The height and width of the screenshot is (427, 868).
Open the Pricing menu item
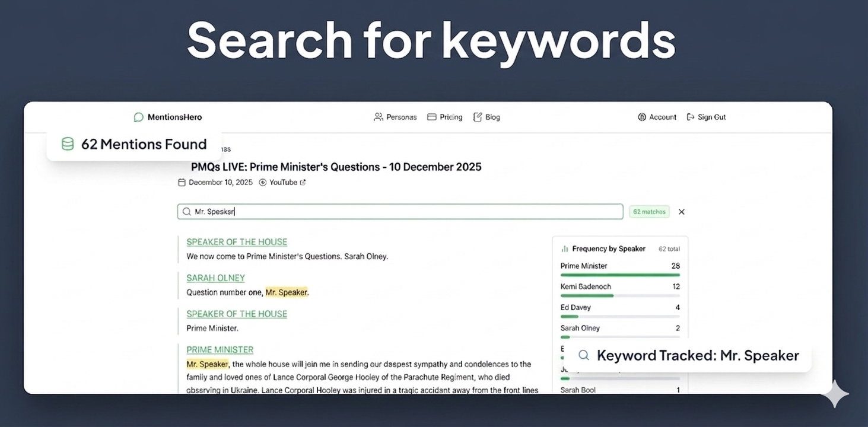click(450, 117)
